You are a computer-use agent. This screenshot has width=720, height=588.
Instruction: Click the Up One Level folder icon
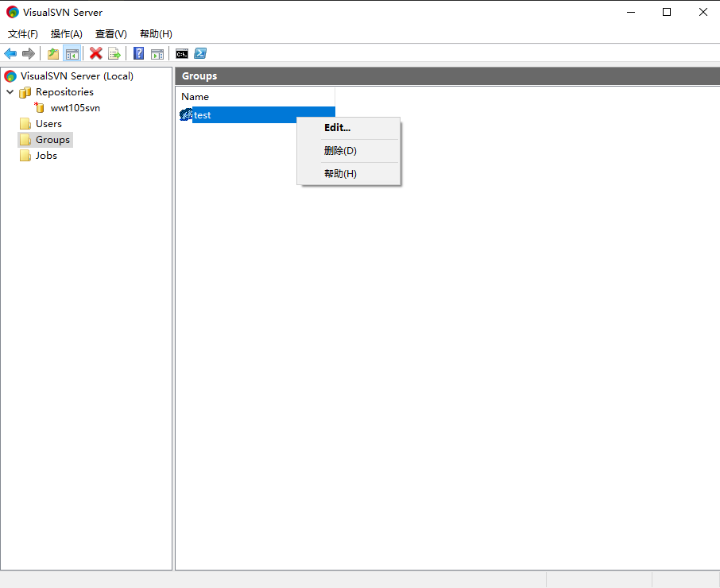pyautogui.click(x=53, y=53)
